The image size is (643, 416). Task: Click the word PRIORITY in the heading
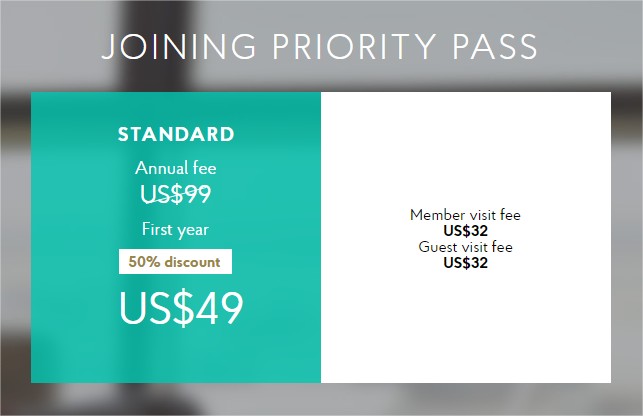point(354,46)
